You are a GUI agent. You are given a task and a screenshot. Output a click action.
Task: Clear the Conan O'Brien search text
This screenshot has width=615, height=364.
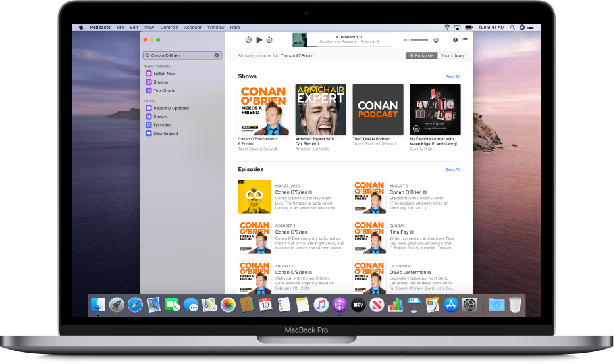(x=216, y=55)
